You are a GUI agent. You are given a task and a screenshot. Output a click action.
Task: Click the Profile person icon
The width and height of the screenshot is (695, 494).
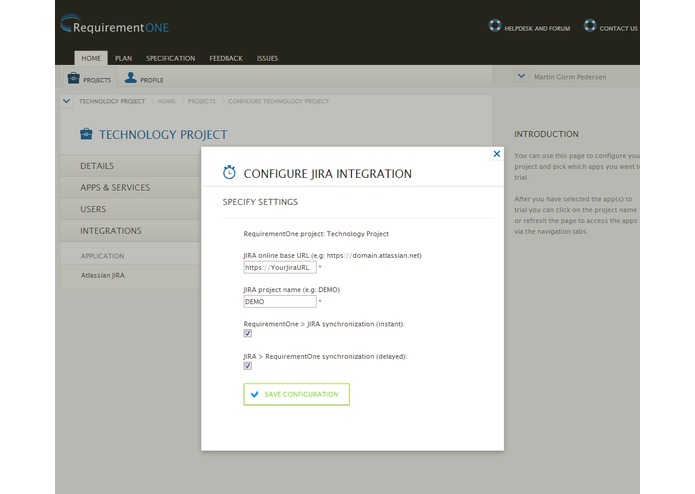pyautogui.click(x=130, y=78)
